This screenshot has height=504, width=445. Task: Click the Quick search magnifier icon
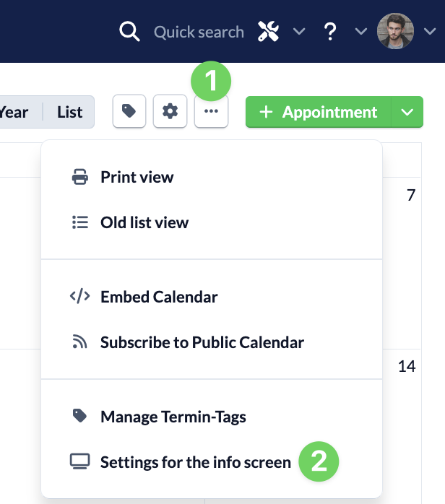coord(129,32)
